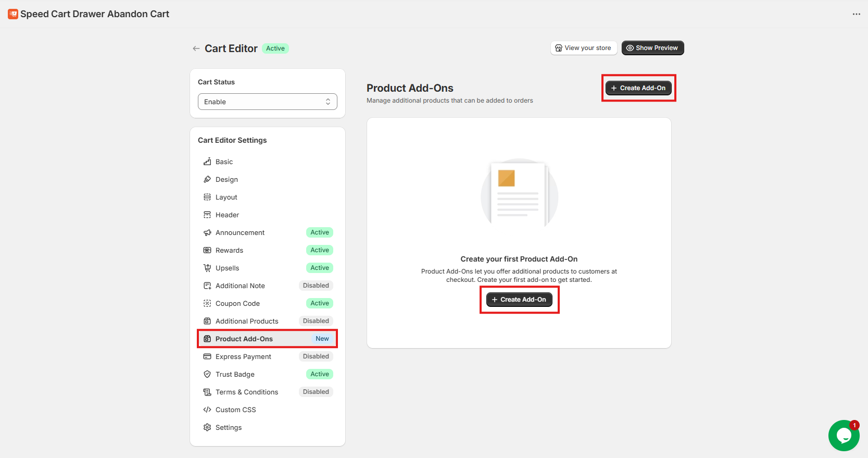
Task: Click Create Add-On in the empty state
Action: pos(519,300)
